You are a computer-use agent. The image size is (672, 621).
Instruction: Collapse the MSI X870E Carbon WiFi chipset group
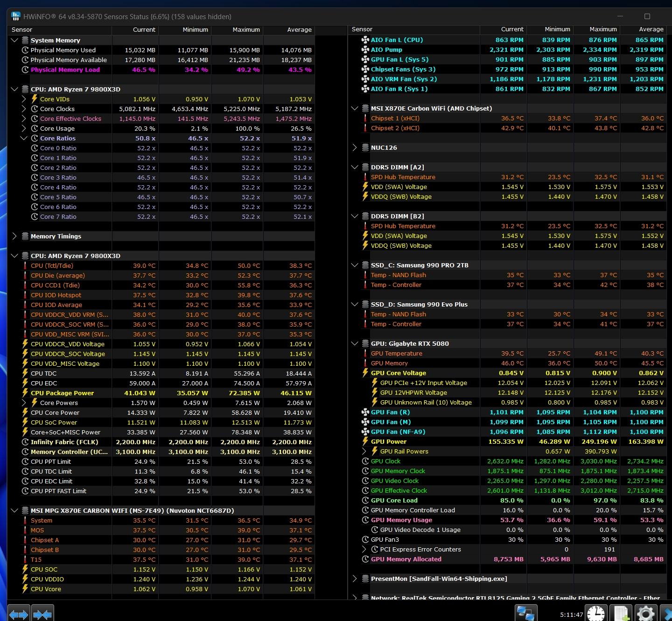pos(355,108)
